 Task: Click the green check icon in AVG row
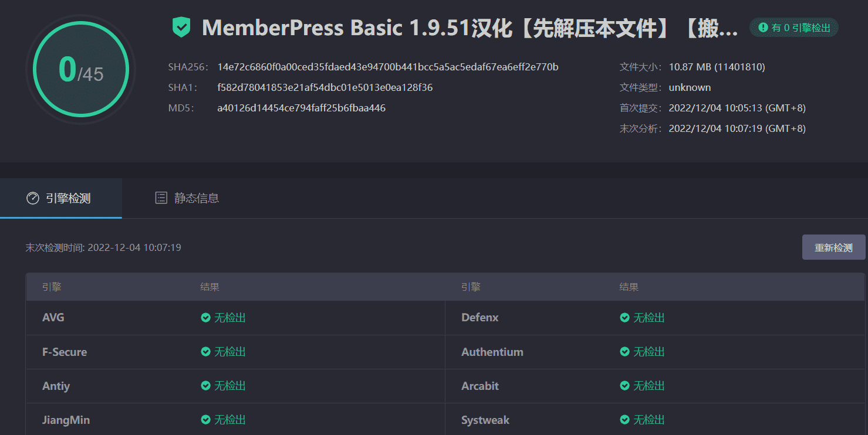[x=206, y=318]
